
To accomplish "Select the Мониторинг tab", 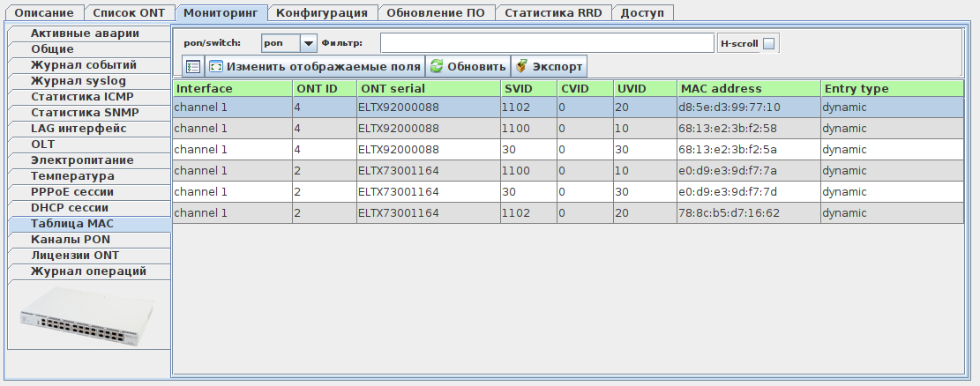I will click(x=221, y=13).
